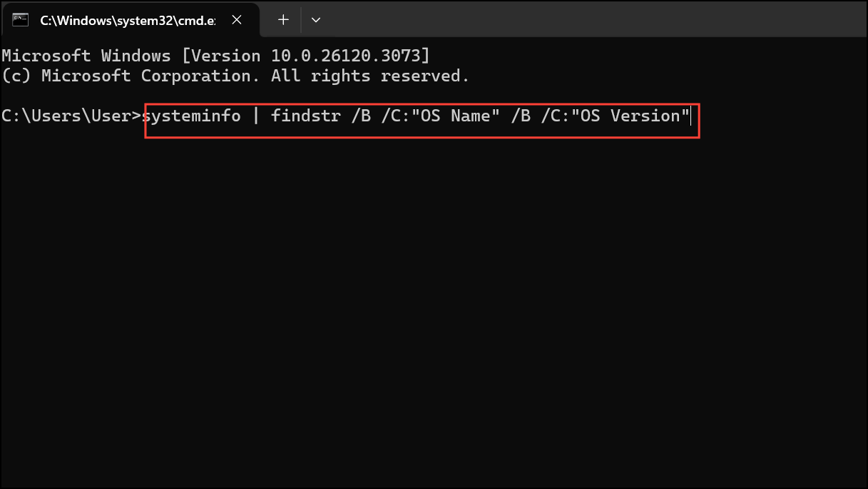Click the text cursor after the command

[x=691, y=116]
